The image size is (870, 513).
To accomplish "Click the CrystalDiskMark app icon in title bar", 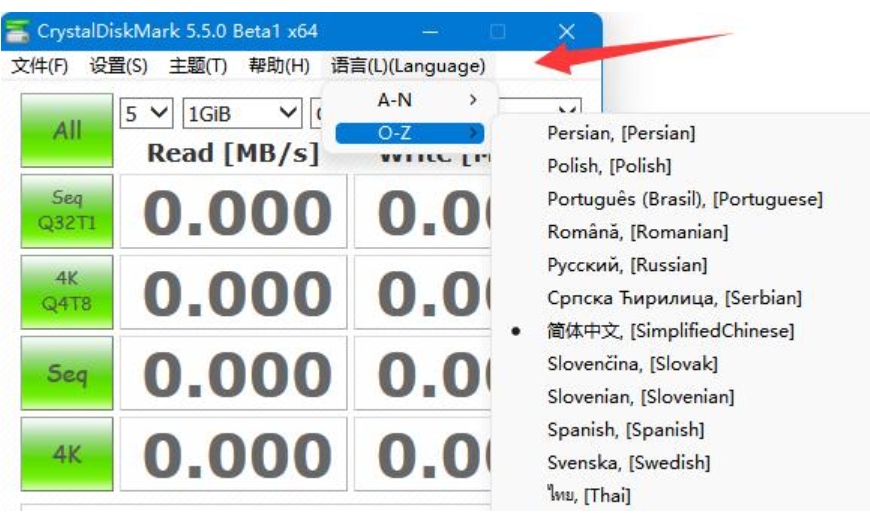I will pyautogui.click(x=17, y=31).
